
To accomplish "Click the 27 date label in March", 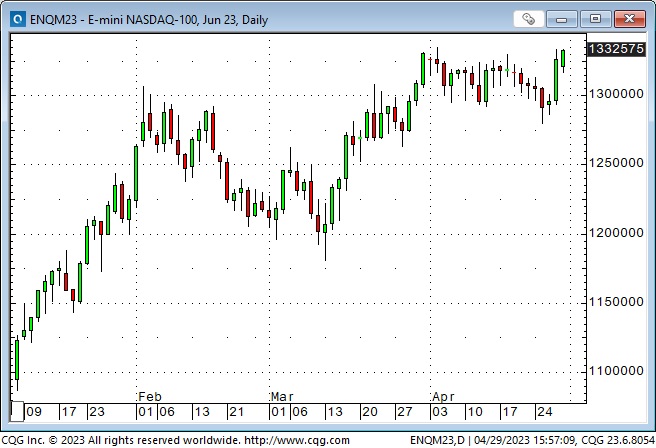I will 405,412.
